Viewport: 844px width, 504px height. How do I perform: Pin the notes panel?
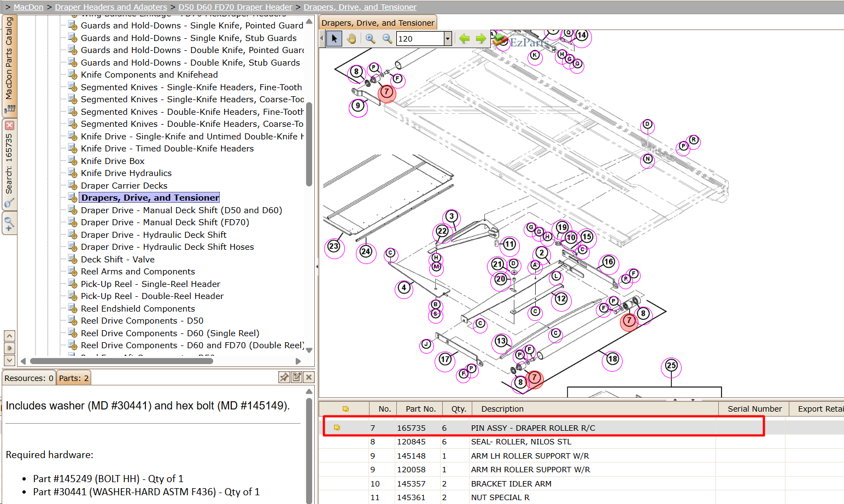point(284,377)
